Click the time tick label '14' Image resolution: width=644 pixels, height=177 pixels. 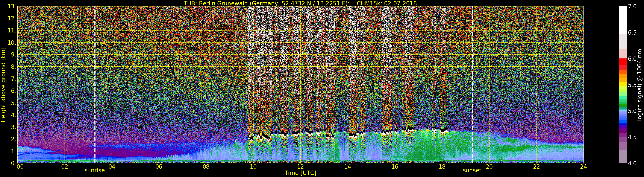click(x=347, y=166)
